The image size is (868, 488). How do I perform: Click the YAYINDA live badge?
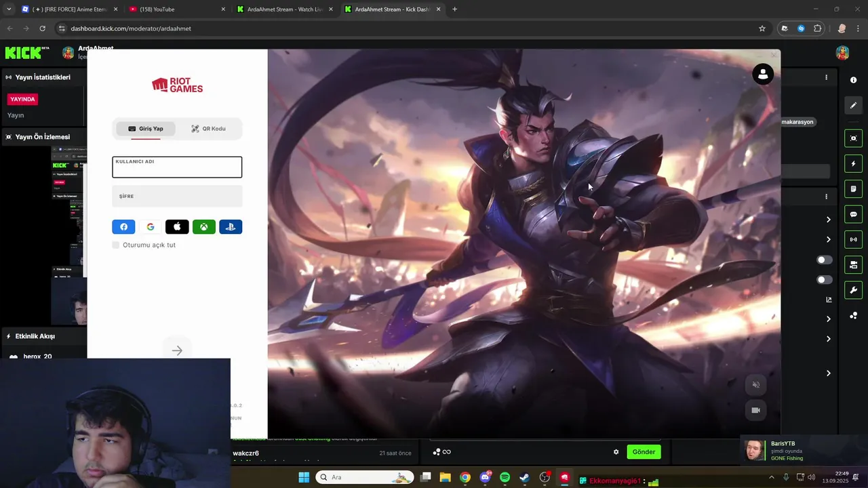pyautogui.click(x=22, y=99)
